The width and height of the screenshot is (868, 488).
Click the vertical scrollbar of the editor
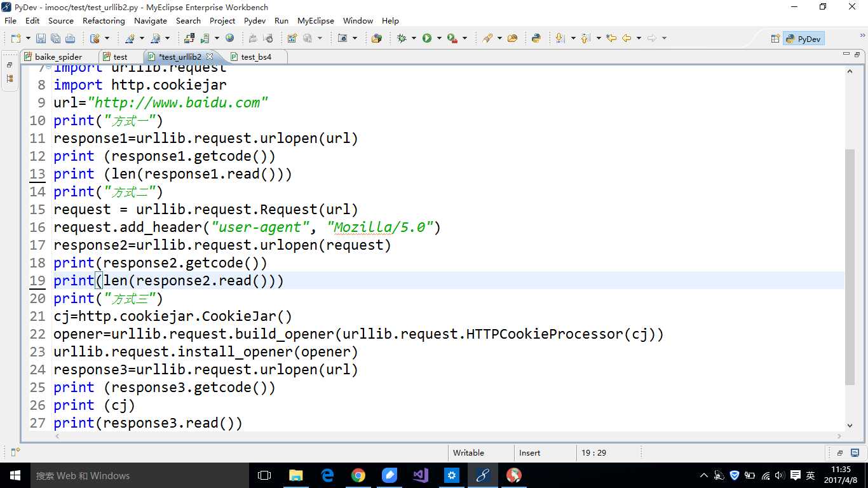pyautogui.click(x=850, y=267)
